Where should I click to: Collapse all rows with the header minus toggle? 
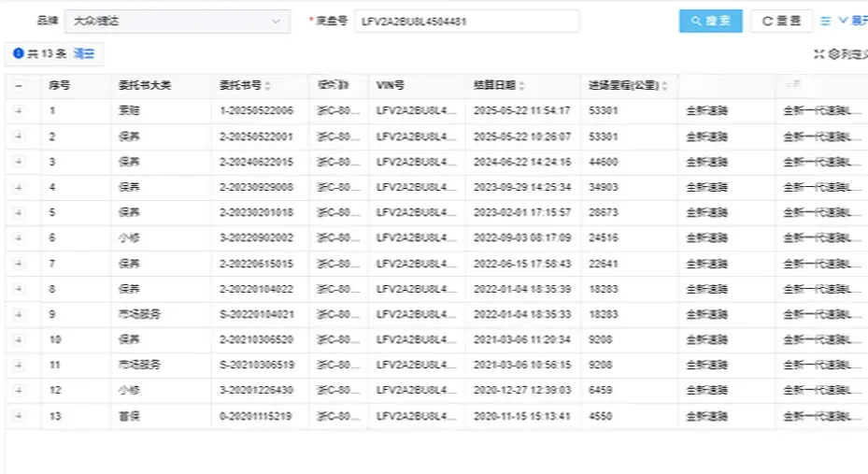tap(19, 86)
